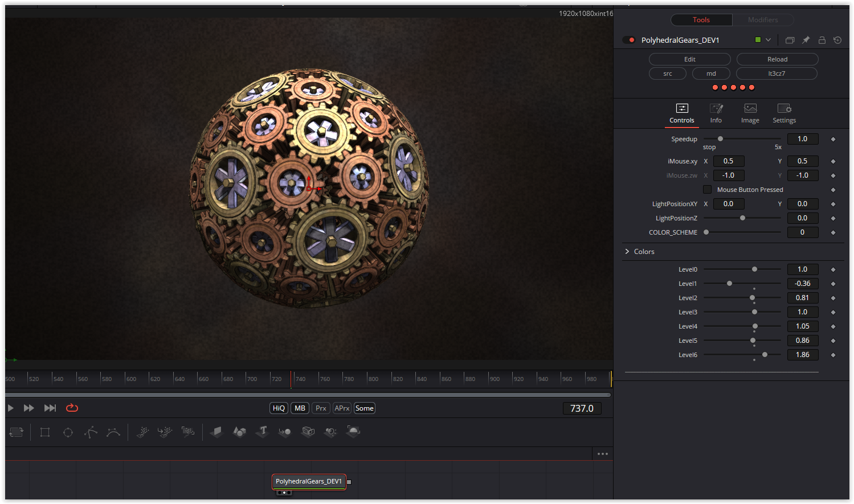Add an Image Plane 3D node

coord(216,432)
